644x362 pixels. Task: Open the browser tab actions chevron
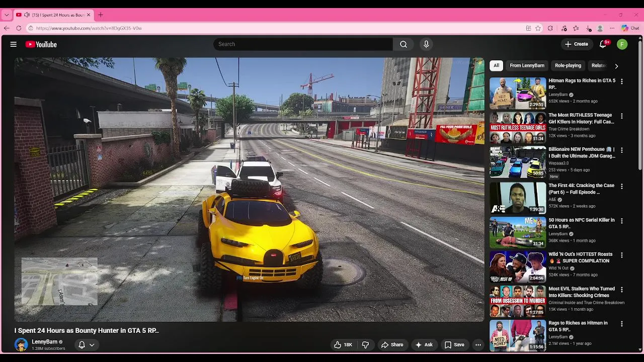tap(7, 15)
